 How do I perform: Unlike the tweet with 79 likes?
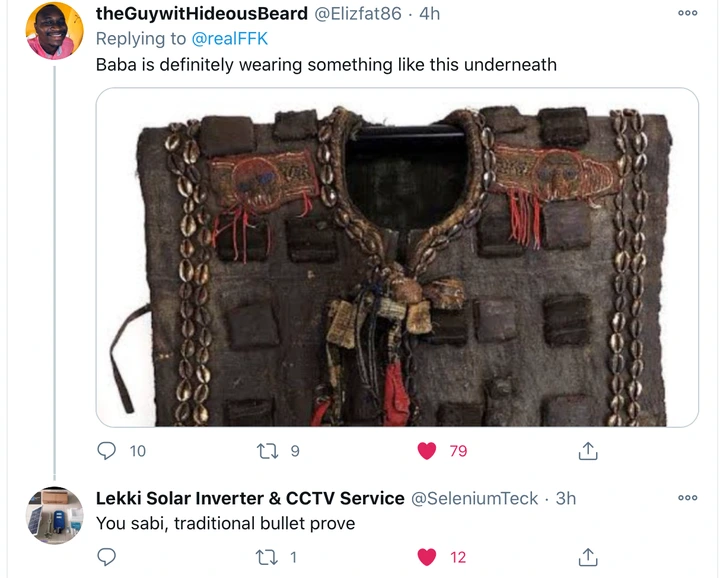[427, 451]
